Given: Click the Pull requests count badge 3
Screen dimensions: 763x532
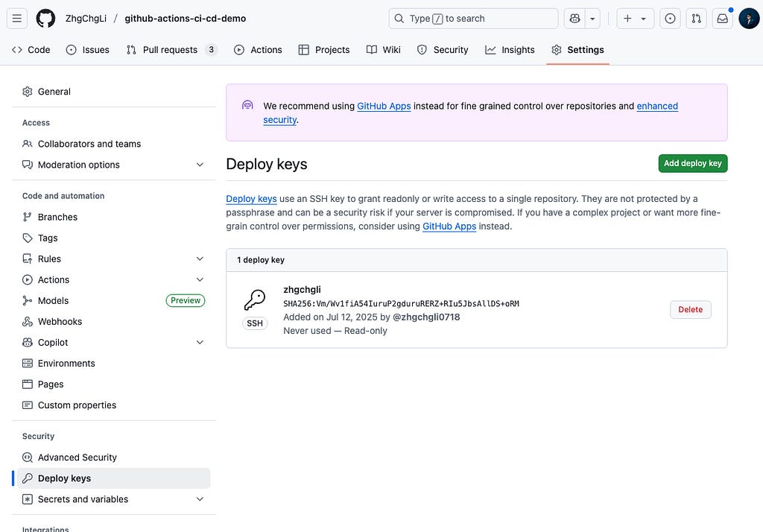Looking at the screenshot, I should pos(211,50).
